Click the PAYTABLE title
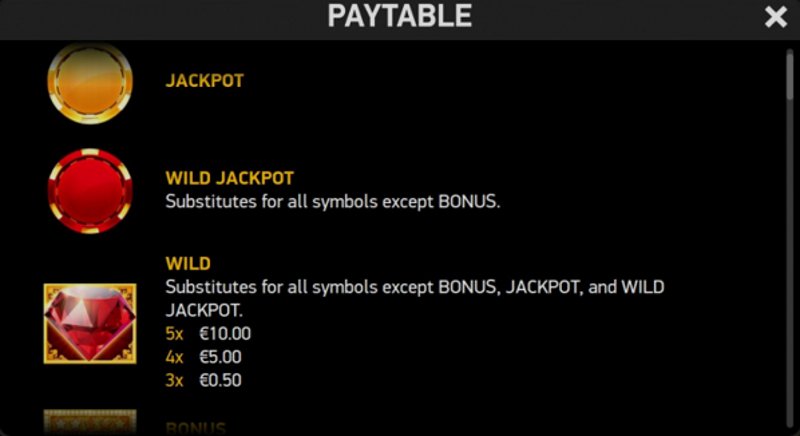The width and height of the screenshot is (800, 436). point(399,16)
